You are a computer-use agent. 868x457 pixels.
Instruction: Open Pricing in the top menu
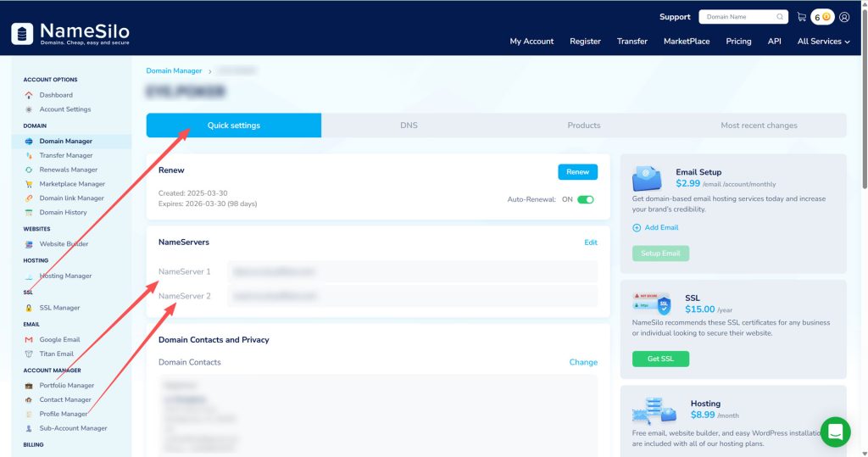click(738, 42)
